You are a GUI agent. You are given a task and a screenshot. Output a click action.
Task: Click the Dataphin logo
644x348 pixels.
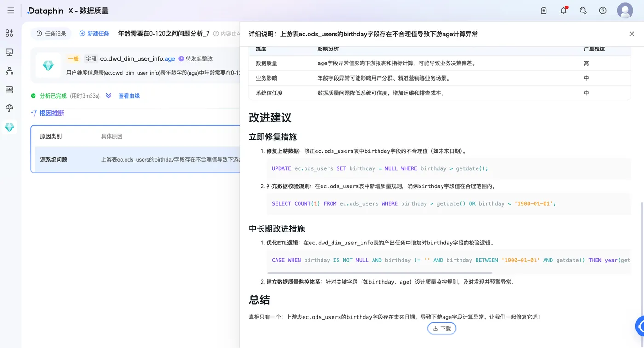pos(46,11)
